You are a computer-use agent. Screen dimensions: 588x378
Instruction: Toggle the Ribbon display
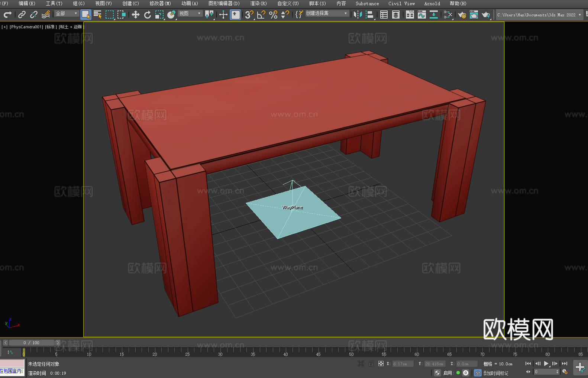(x=410, y=14)
